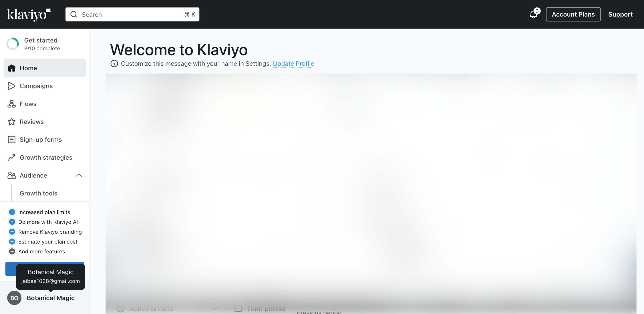Open Growth tools submenu item
Screen dimensions: 644x314
pos(38,193)
